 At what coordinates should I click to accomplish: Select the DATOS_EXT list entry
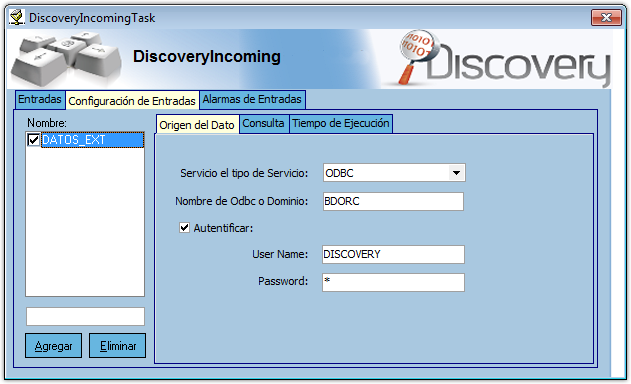coord(93,140)
